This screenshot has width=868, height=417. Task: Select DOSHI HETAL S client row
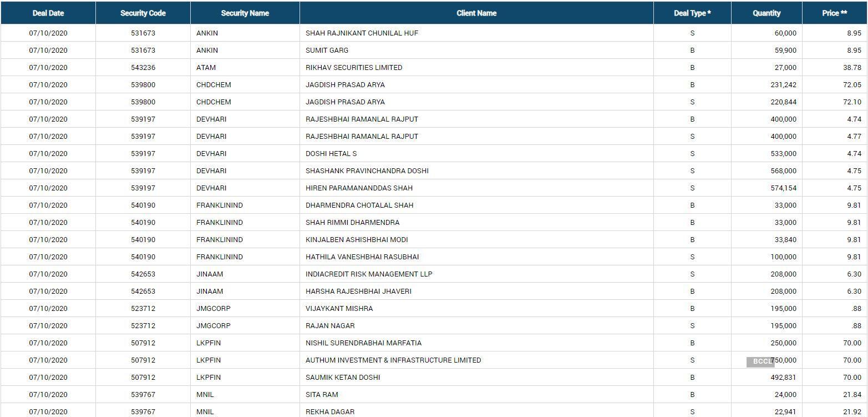(331, 153)
